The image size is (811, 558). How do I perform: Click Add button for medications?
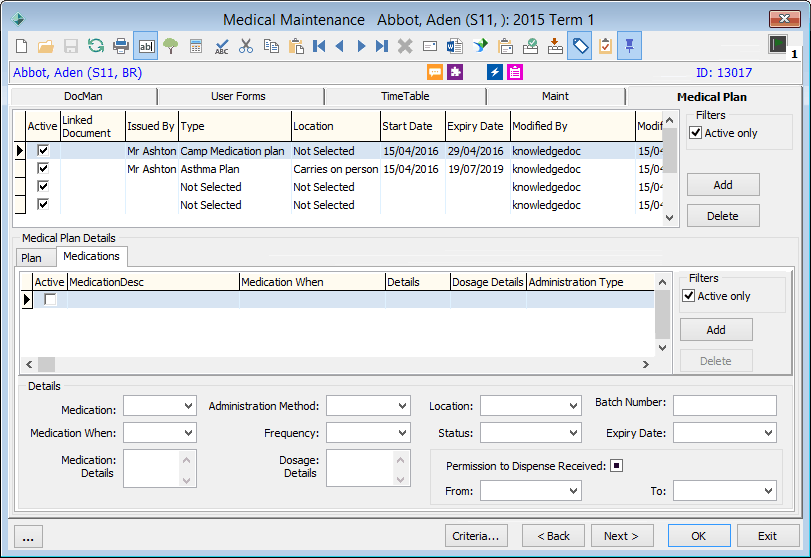[716, 329]
